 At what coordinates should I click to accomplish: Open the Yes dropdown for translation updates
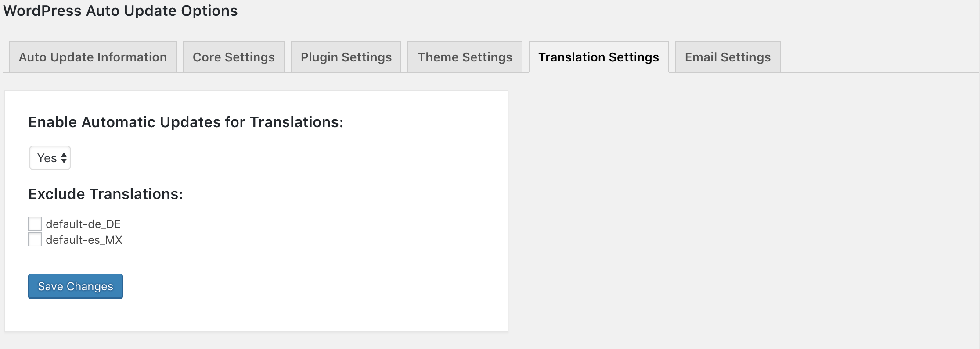pyautogui.click(x=50, y=158)
